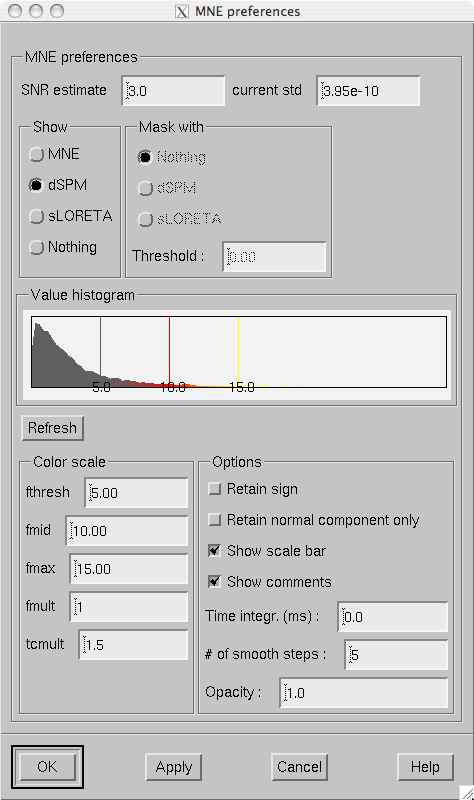This screenshot has height=800, width=474.
Task: Click the 5.0 label in histogram
Action: coord(102,387)
